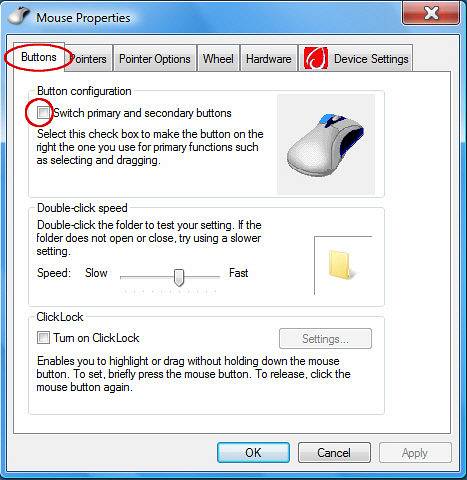467x480 pixels.
Task: Enable Switch primary and secondary buttons checkbox
Action: (43, 113)
